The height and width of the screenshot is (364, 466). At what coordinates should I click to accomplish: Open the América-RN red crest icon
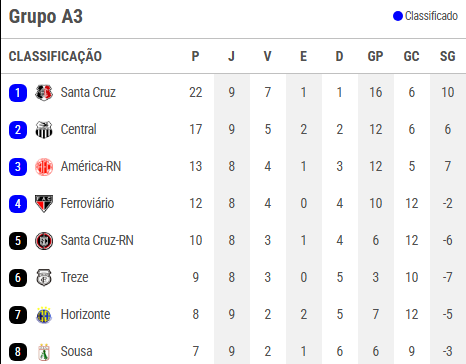44,167
